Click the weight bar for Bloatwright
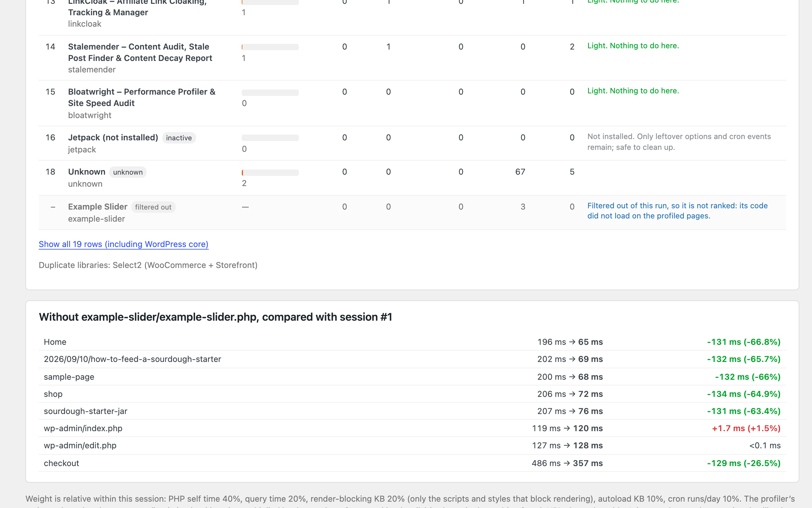The height and width of the screenshot is (508, 812). [x=270, y=92]
